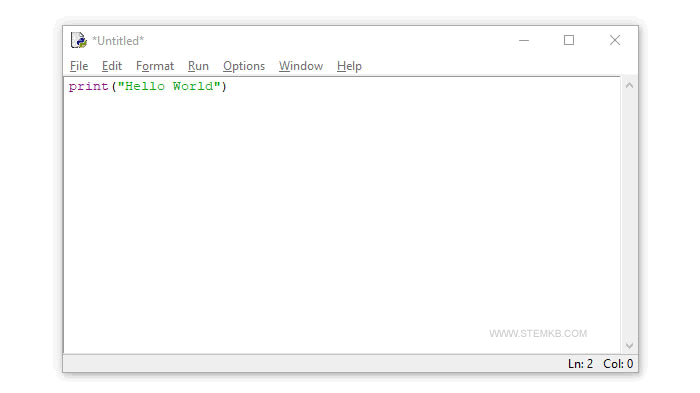Click the IDLE Python icon in title bar
The width and height of the screenshot is (700, 393).
(79, 40)
